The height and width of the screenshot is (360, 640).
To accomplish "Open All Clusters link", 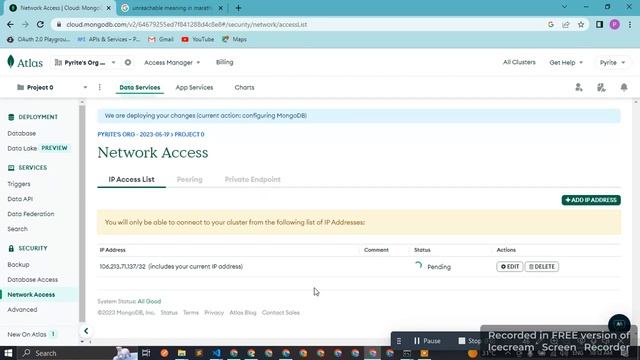I will pos(519,62).
